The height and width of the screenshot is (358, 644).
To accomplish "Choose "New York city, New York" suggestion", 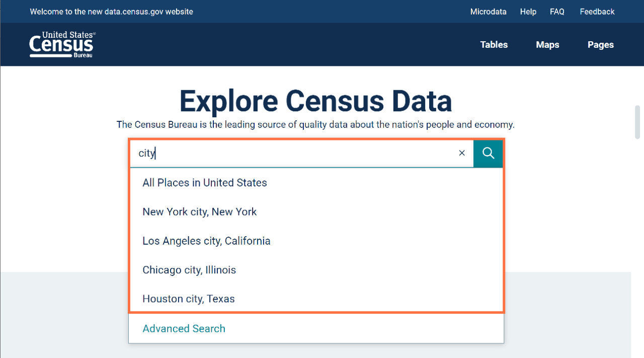I will 317,212.
